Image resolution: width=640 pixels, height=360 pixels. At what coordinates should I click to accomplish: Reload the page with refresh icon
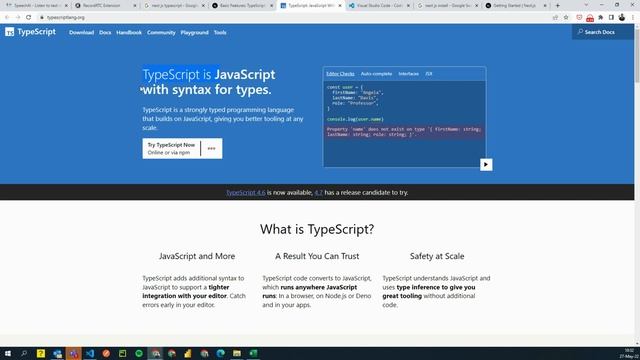coord(29,18)
